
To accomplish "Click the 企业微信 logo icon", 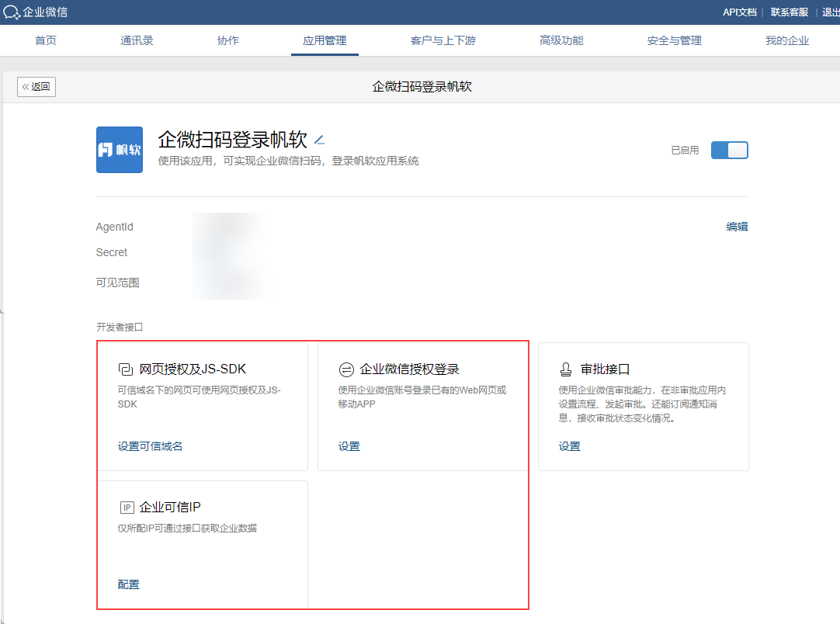I will 11,12.
